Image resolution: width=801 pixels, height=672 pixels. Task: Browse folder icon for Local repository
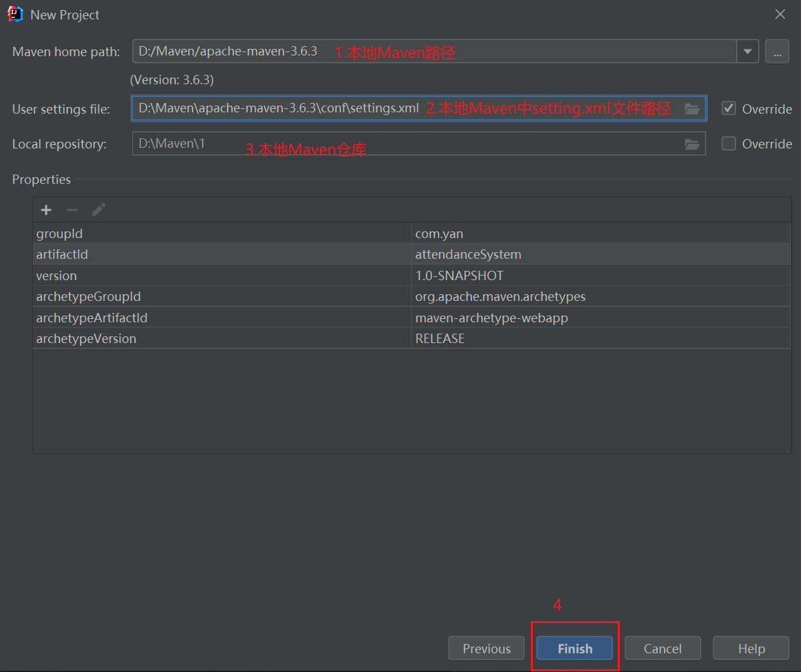click(x=691, y=144)
